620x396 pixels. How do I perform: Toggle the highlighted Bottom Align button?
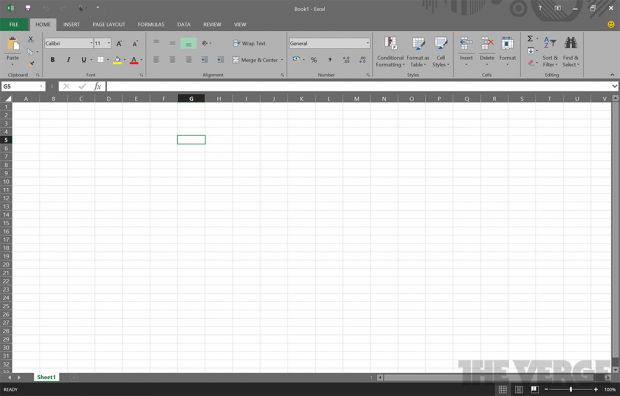pyautogui.click(x=189, y=44)
